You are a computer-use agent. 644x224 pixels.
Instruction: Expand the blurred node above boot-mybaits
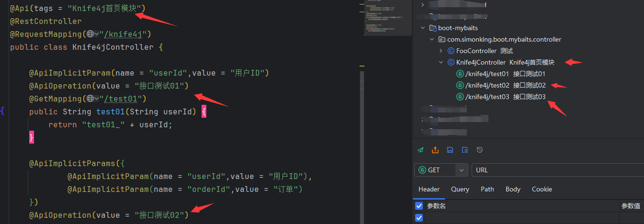point(422,4)
